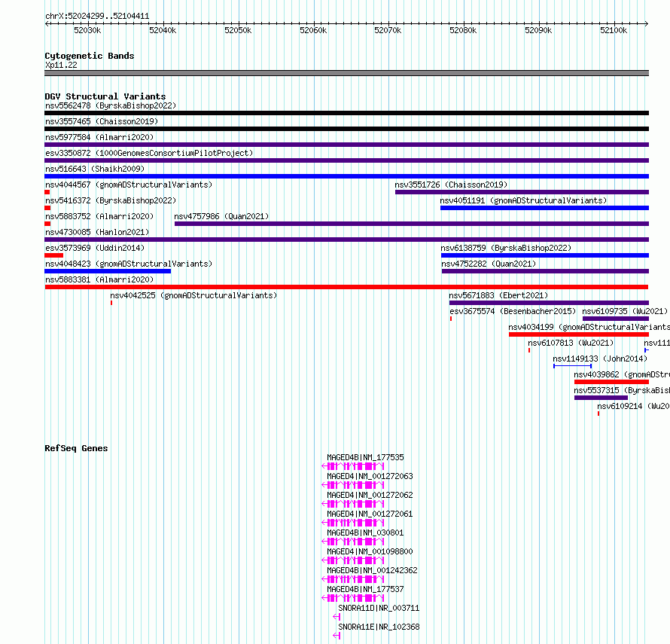
Task: Click MAGED4|NM_001272063 gene label
Action: 370,476
